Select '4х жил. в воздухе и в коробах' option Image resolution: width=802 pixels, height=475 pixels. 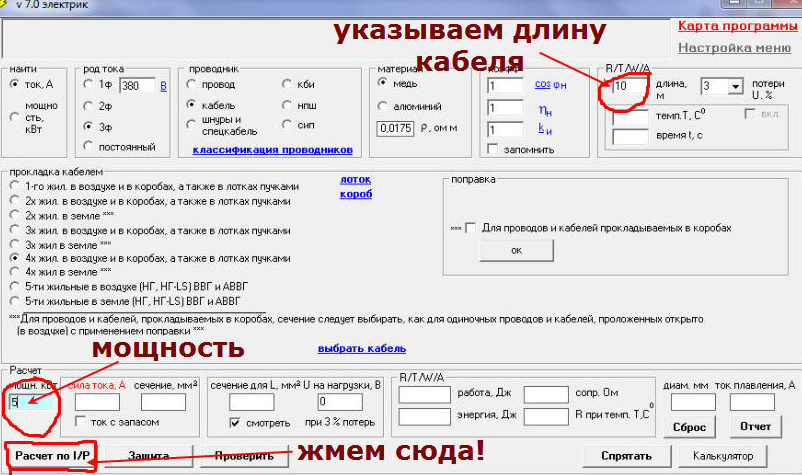(x=15, y=258)
